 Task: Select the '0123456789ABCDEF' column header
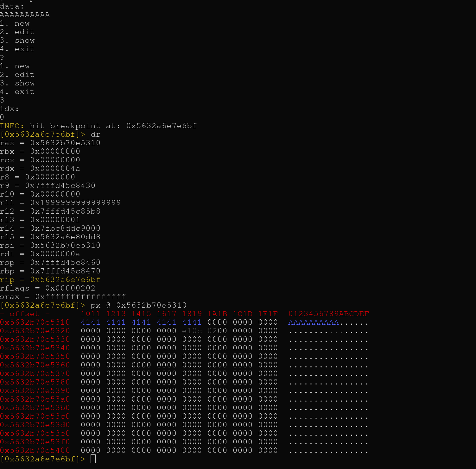pos(328,314)
